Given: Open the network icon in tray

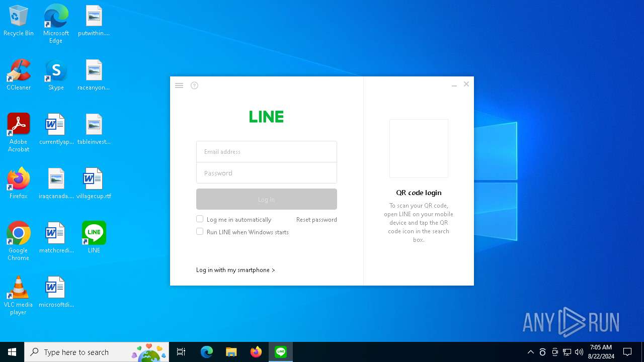Looking at the screenshot, I should (567, 352).
